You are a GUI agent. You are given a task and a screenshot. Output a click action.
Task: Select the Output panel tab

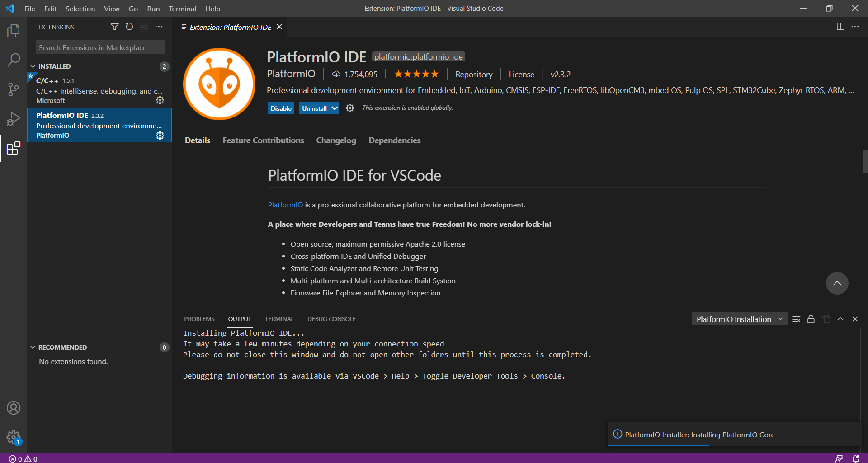click(240, 319)
